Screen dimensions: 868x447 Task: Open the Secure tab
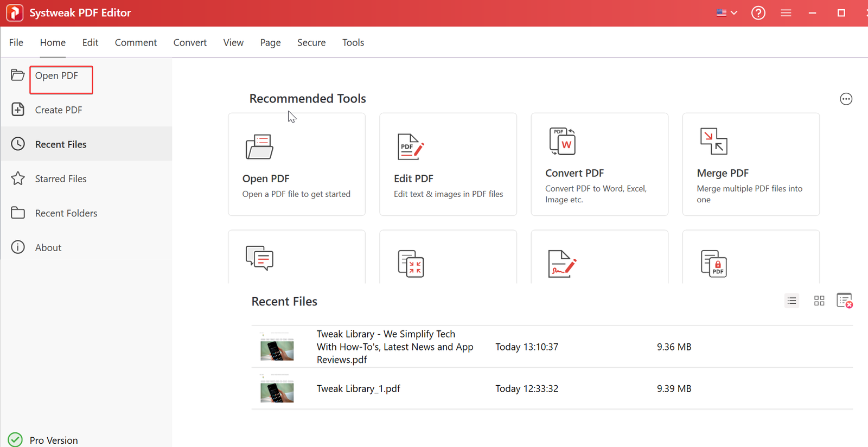(311, 42)
